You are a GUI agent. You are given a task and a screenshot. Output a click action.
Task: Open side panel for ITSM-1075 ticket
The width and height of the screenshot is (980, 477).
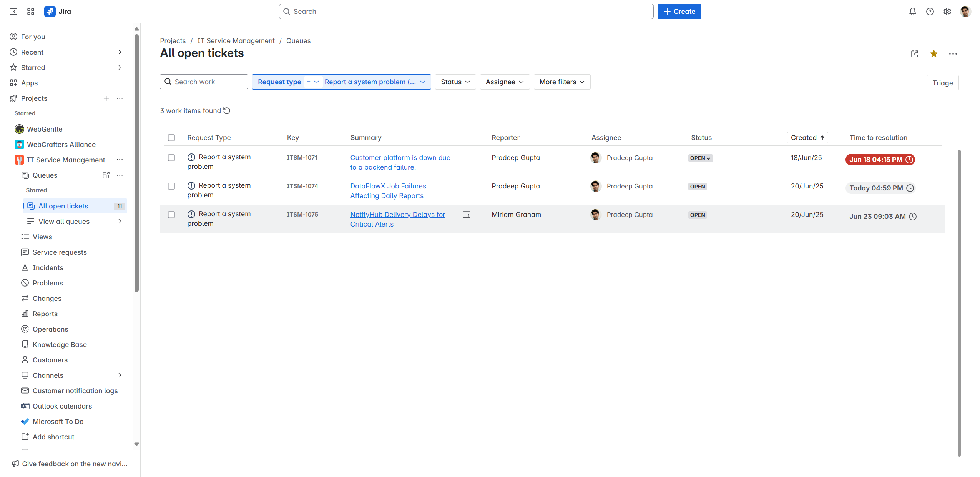pyautogui.click(x=466, y=215)
